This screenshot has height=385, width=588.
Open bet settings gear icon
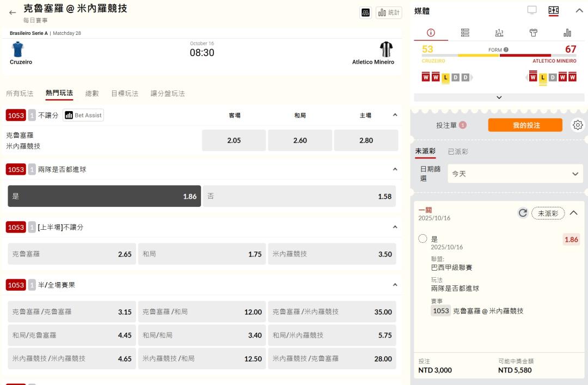point(578,125)
